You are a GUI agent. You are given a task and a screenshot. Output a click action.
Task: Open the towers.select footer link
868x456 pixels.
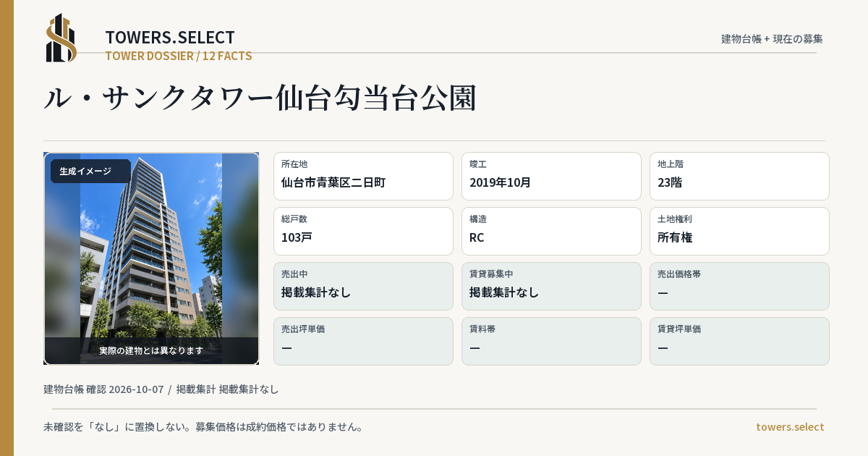(x=790, y=427)
